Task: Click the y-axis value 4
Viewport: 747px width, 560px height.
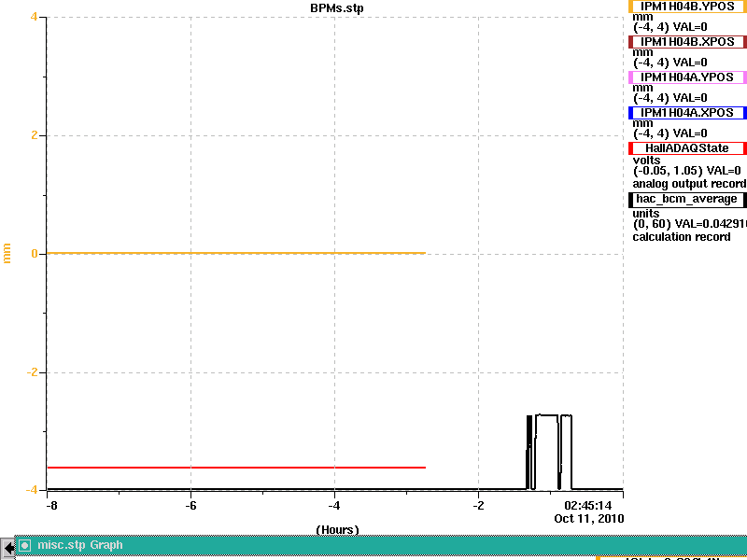Action: click(x=34, y=17)
